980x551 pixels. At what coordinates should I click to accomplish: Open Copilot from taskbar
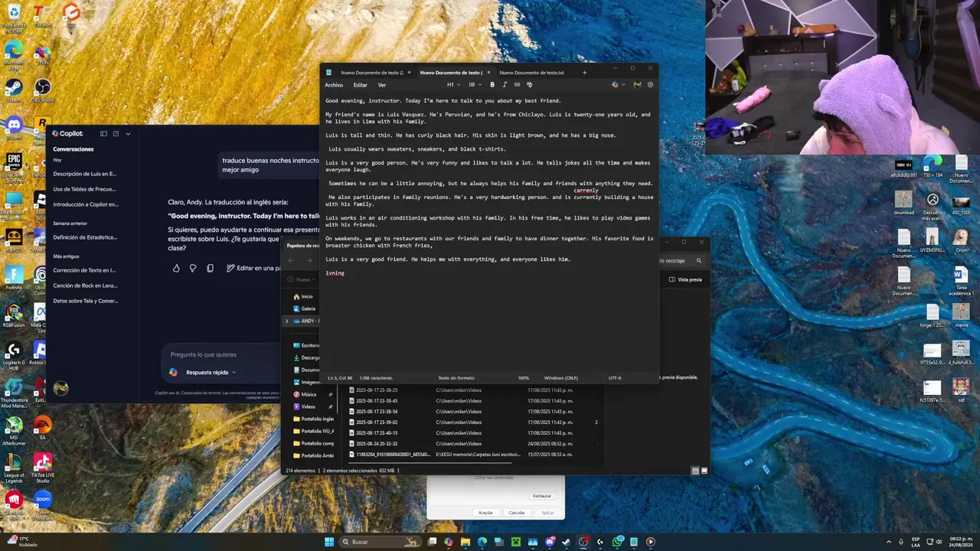tap(449, 542)
